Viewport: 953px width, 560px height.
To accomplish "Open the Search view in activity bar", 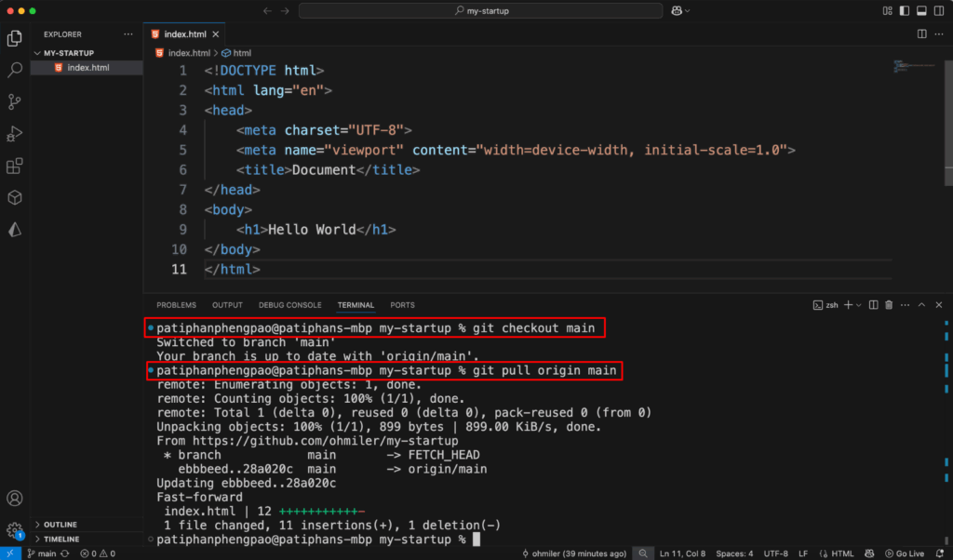I will [x=15, y=70].
